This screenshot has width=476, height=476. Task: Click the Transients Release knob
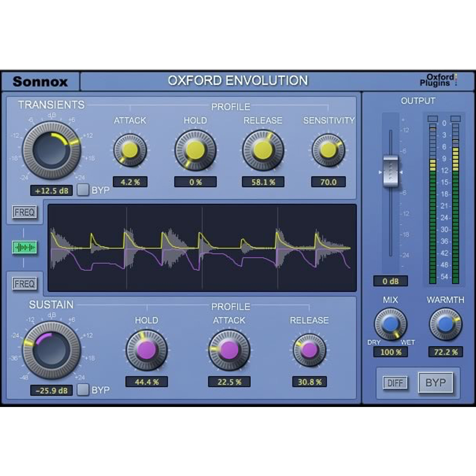click(x=263, y=150)
